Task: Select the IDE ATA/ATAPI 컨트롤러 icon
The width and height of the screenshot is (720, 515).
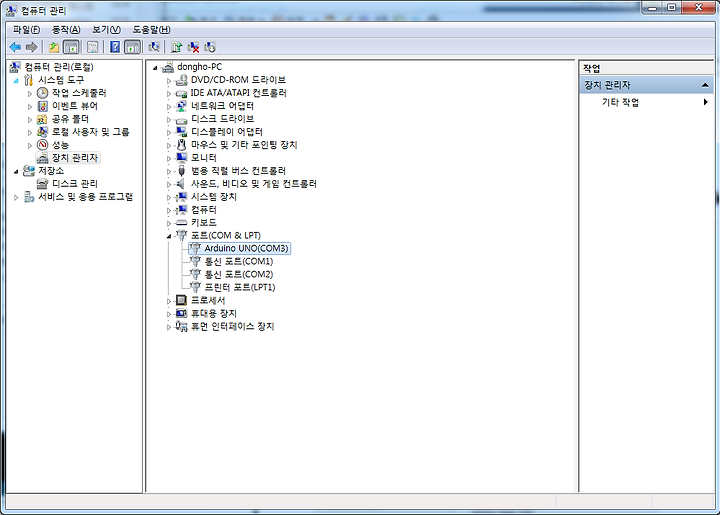Action: pos(181,93)
